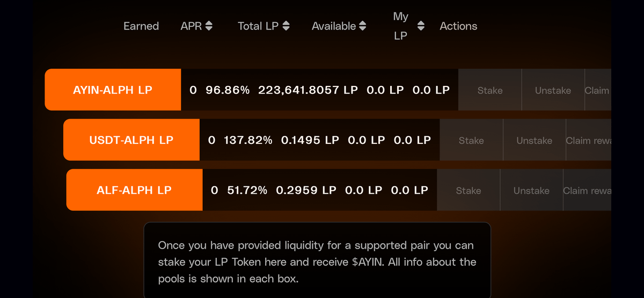Claim rewards for USDT-ALPH LP pool
644x298 pixels.
pyautogui.click(x=588, y=141)
